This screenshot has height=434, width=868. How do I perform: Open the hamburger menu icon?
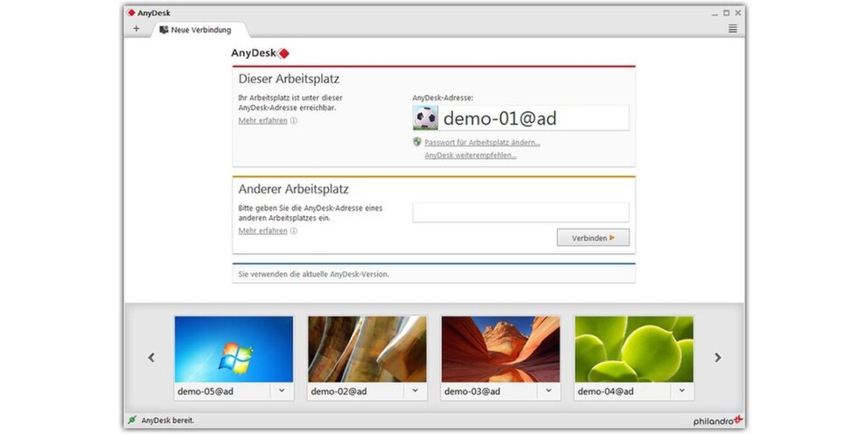732,29
